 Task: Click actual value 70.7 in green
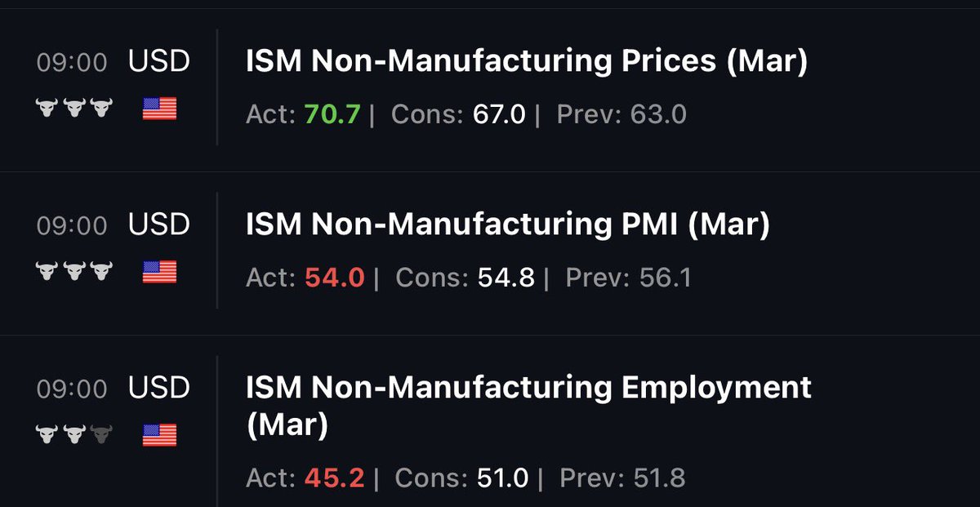332,114
